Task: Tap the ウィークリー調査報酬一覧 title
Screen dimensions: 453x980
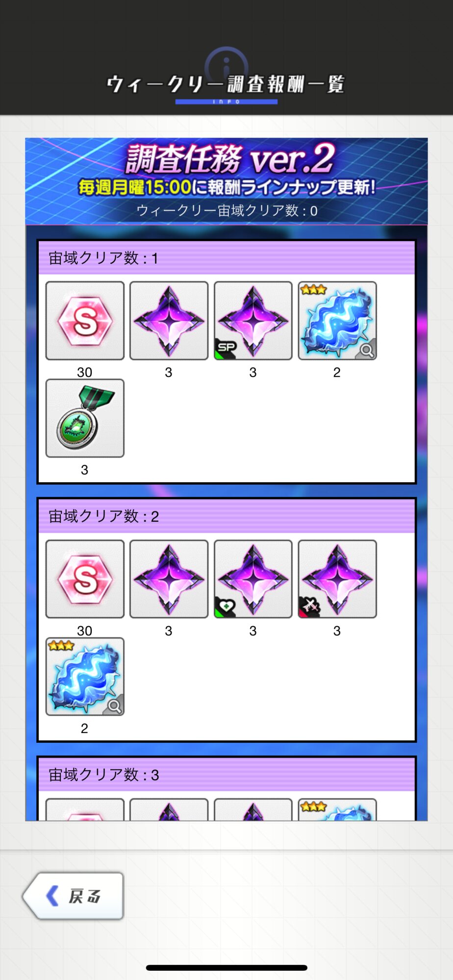Action: pos(226,84)
